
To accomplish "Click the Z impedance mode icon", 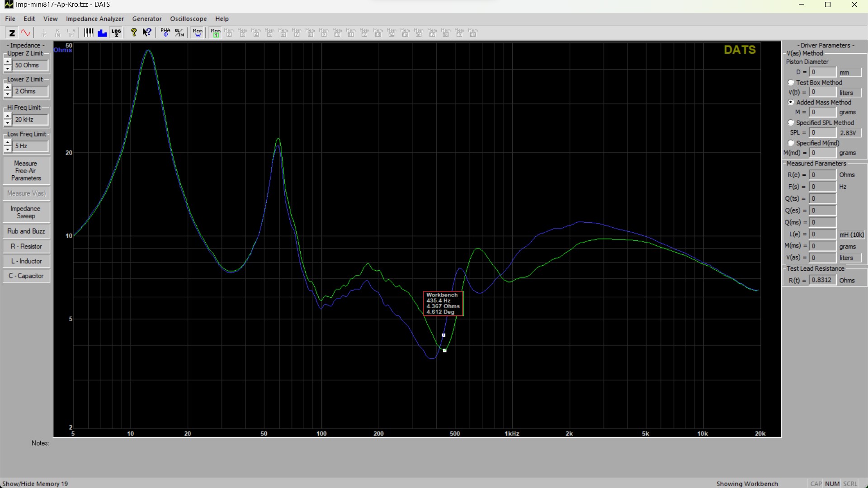I will point(12,33).
